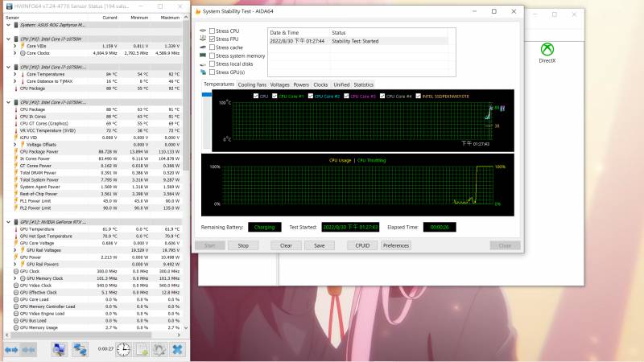Switch to the Cooling Fans tab
Viewport: 644px width, 362px height.
(x=252, y=84)
